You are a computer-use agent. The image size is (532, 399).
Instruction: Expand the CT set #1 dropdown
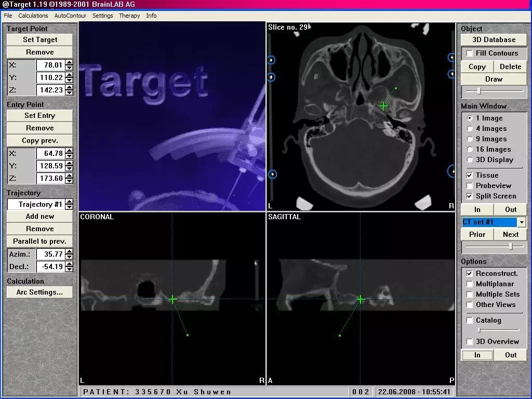point(522,222)
